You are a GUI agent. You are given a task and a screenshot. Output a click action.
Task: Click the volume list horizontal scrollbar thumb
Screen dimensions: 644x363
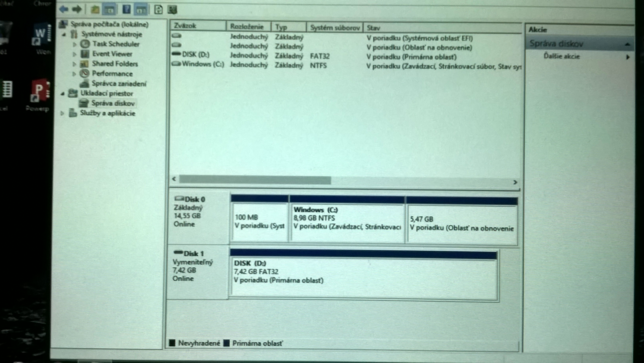click(255, 180)
